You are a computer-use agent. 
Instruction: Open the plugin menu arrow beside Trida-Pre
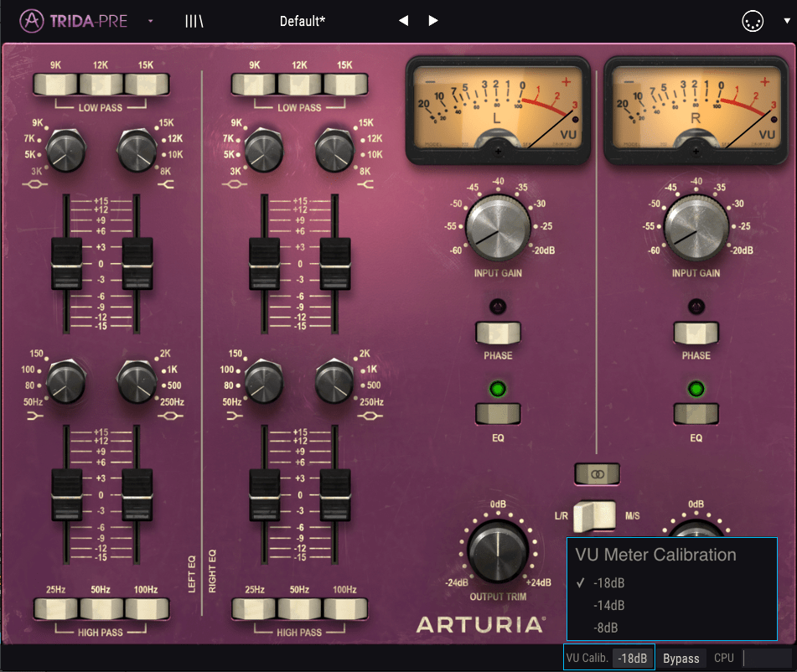[151, 21]
